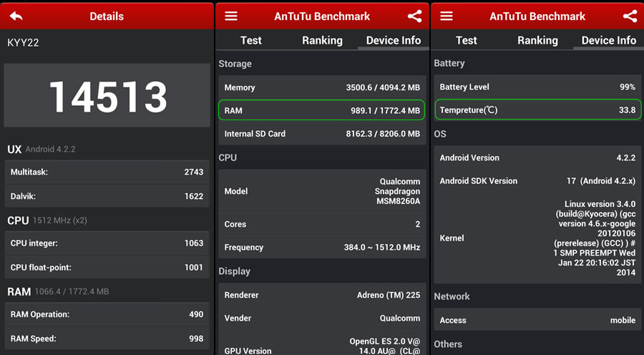Tap the RAM 1066.4 / 1772.4 MB heading
The height and width of the screenshot is (355, 644).
tap(58, 292)
